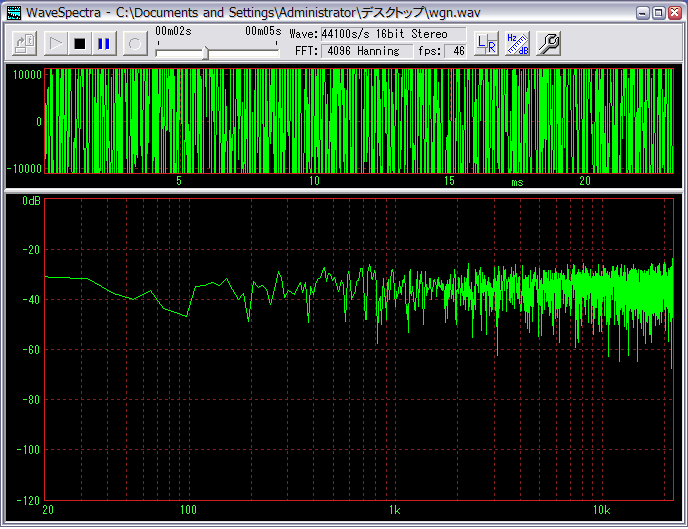688x529 pixels.
Task: Click the 0dB label on spectrum axis
Action: point(31,201)
